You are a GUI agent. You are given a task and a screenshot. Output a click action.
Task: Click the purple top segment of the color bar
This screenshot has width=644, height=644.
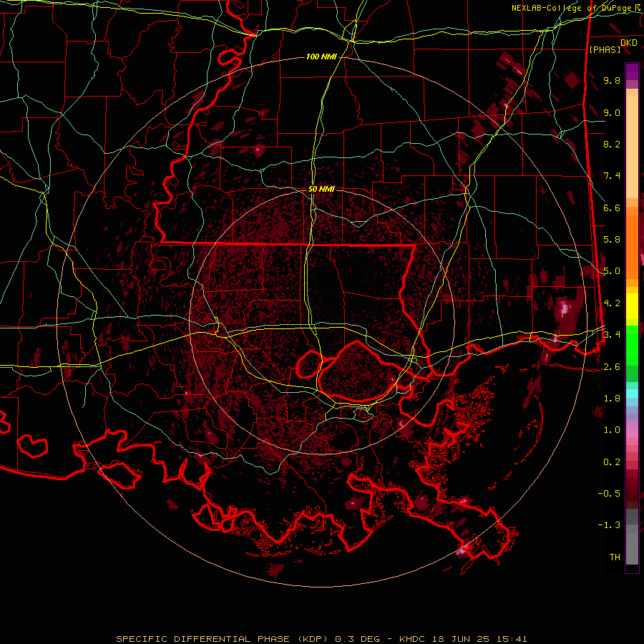click(x=632, y=72)
